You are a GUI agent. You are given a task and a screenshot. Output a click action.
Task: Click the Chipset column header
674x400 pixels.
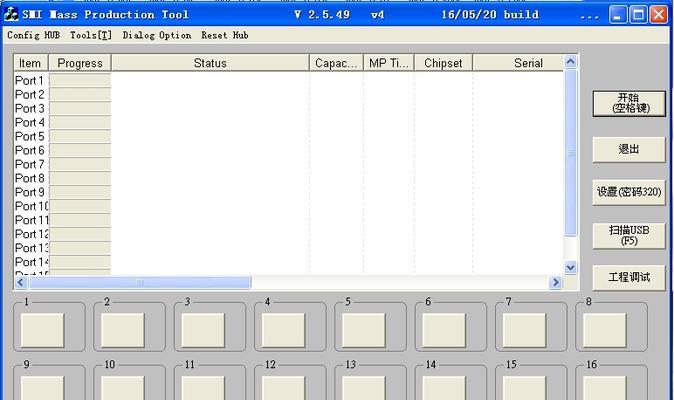point(443,63)
